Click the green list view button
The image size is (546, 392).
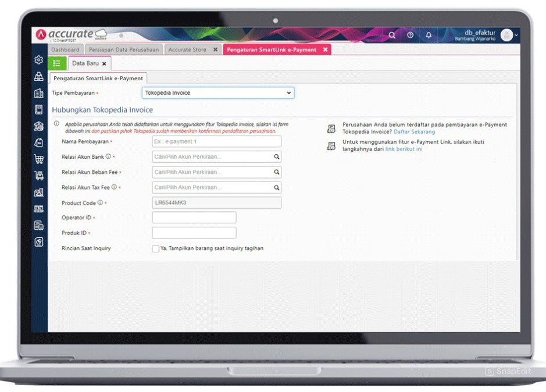(57, 63)
